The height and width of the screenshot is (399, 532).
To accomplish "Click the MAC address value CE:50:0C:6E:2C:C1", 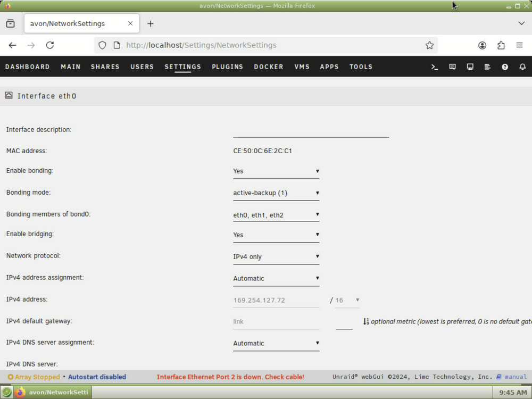I will (x=263, y=151).
